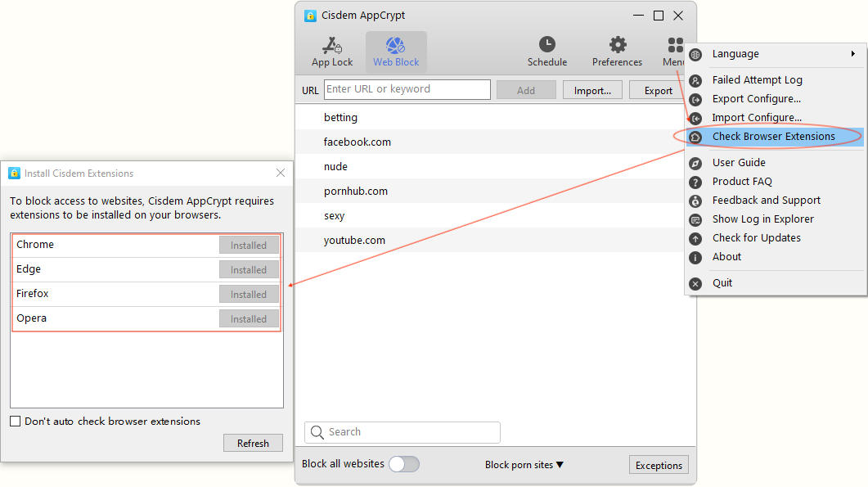Viewport: 868px width, 487px height.
Task: Click the Import... button
Action: tap(592, 90)
